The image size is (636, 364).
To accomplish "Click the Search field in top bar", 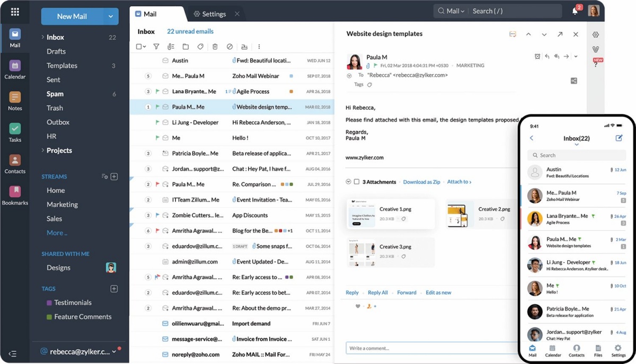I will click(514, 11).
